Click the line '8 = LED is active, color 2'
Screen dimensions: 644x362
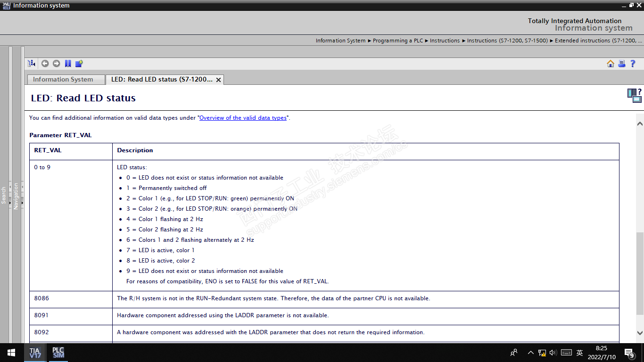160,261
